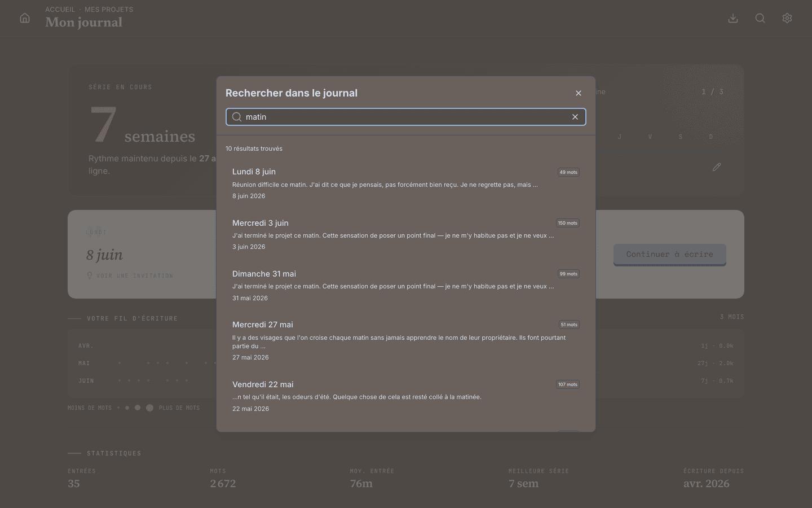Clear the 'matin' search text

click(x=575, y=117)
